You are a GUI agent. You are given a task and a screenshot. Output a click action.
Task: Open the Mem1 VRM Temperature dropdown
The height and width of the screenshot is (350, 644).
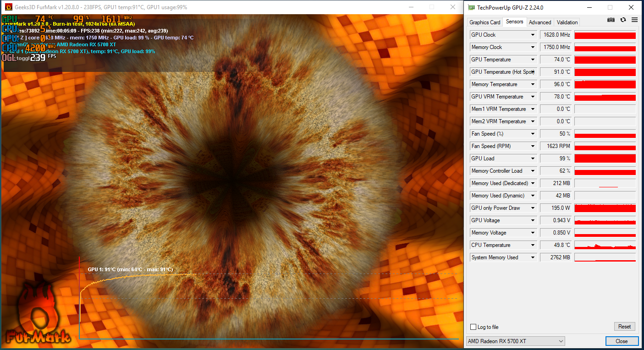(x=533, y=109)
